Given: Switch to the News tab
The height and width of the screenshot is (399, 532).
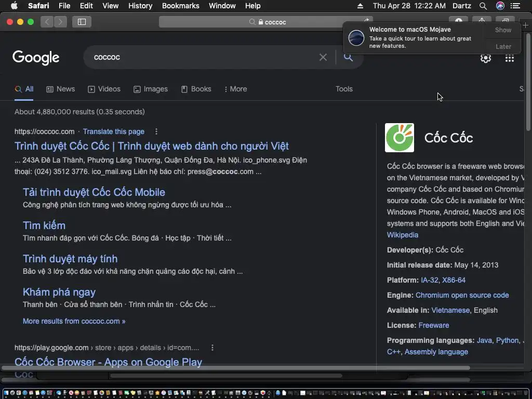Looking at the screenshot, I should (60, 89).
